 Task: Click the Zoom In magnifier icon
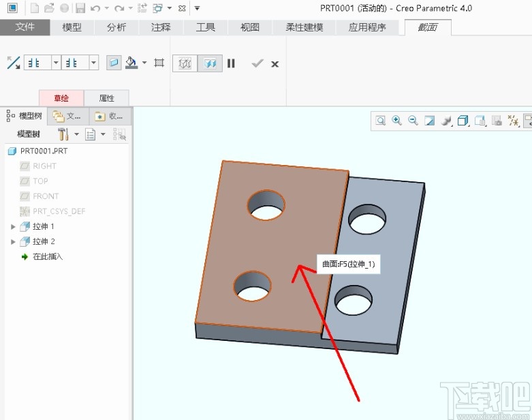[x=396, y=121]
